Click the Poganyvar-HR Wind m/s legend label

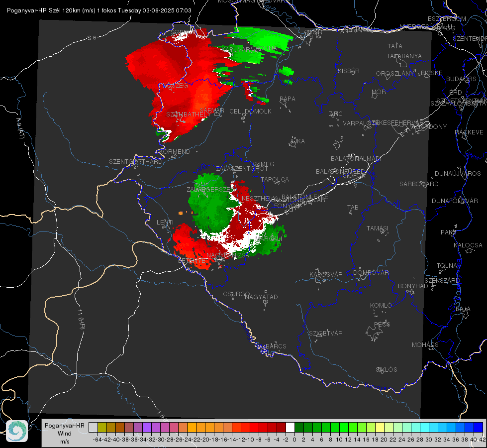click(64, 434)
